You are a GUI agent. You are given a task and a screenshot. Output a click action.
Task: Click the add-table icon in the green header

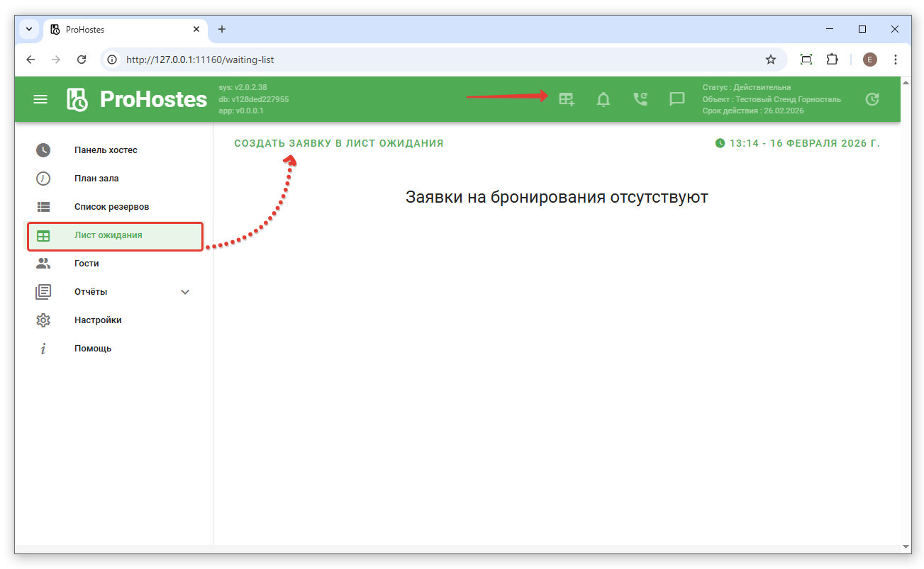[566, 99]
